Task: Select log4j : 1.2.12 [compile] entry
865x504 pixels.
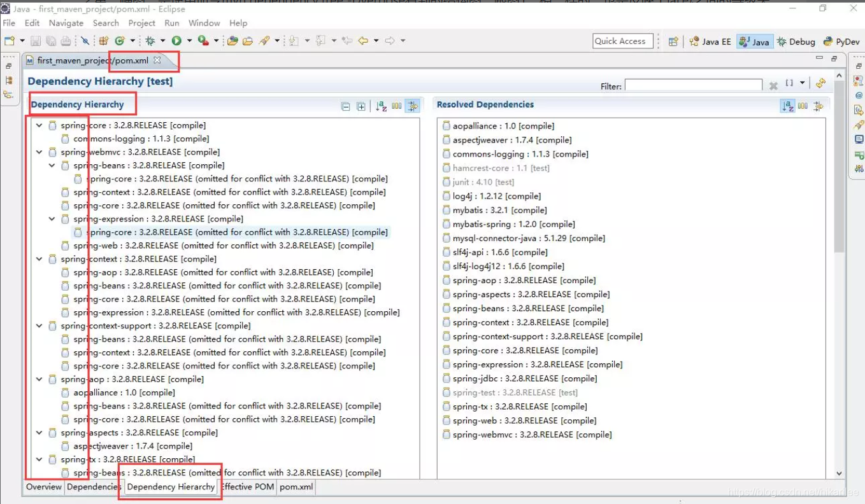Action: [x=492, y=196]
